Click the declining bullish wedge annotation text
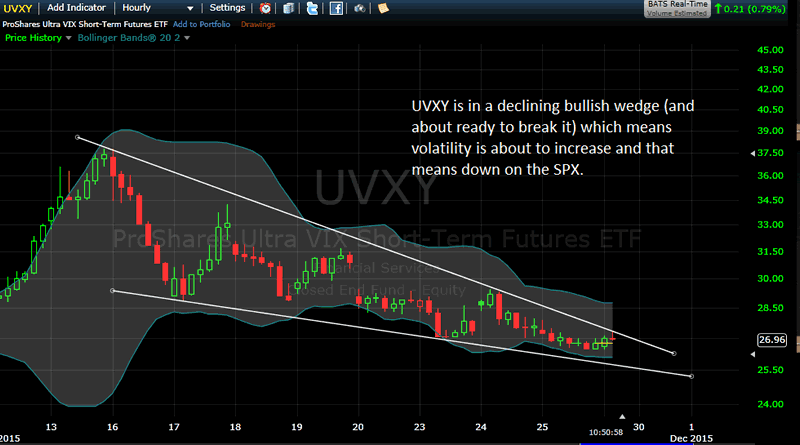Viewport: 800px width, 445px height. (x=553, y=137)
